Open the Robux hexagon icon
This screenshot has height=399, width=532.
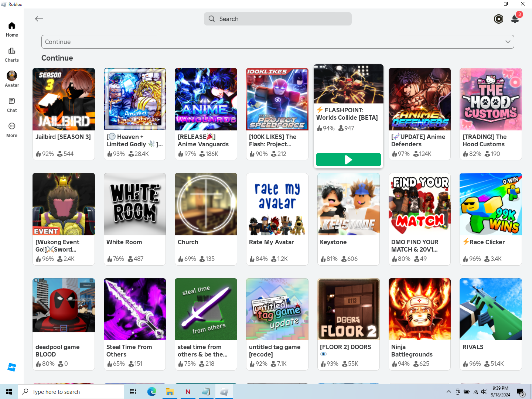(x=499, y=19)
